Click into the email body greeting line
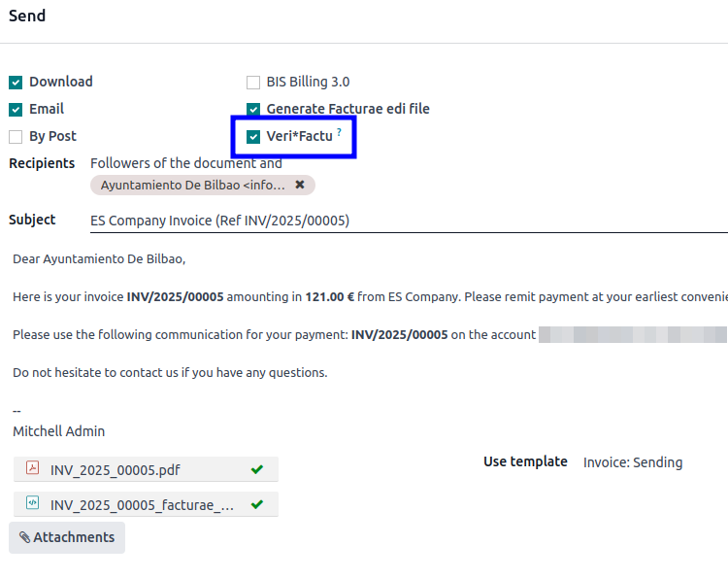Screen dimensions: 728x579 99,259
